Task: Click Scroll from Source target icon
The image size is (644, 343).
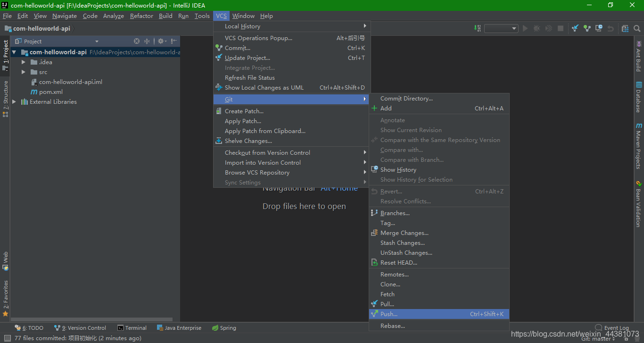Action: pos(137,41)
